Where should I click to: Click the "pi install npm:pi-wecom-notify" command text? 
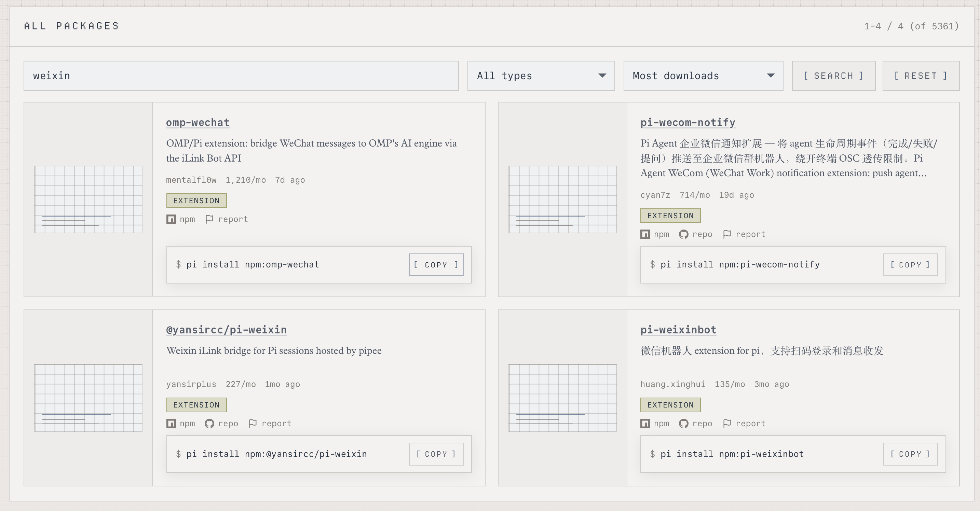click(740, 265)
